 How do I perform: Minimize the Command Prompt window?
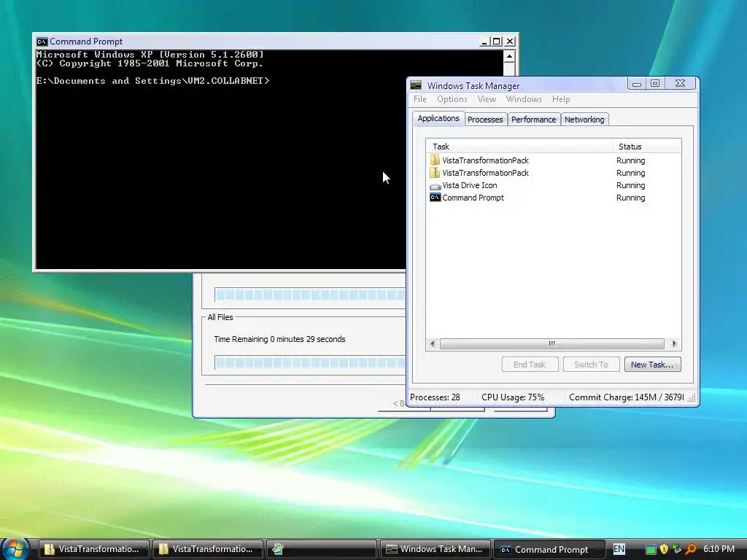point(484,42)
